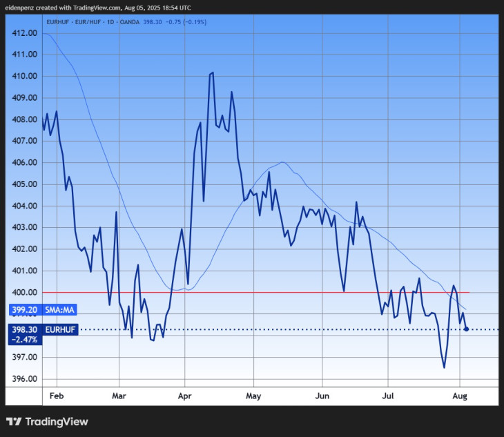
Task: Click the 406.00 price axis label
Action: coord(24,163)
